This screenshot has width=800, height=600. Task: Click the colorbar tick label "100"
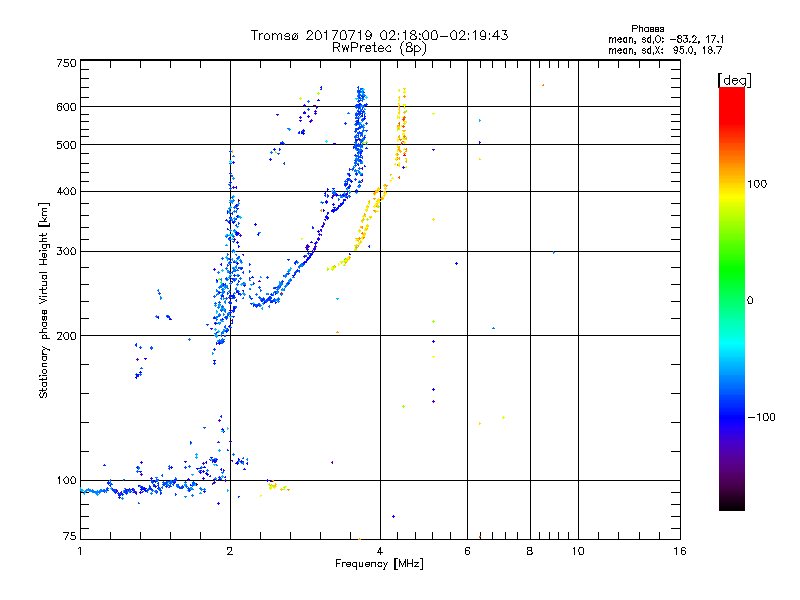tap(757, 184)
